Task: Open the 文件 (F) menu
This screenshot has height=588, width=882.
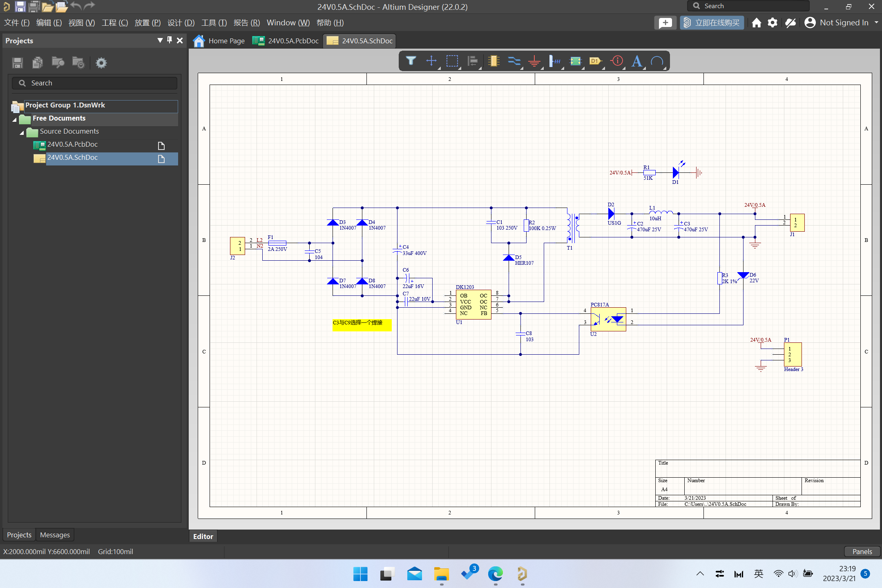Action: (17, 23)
